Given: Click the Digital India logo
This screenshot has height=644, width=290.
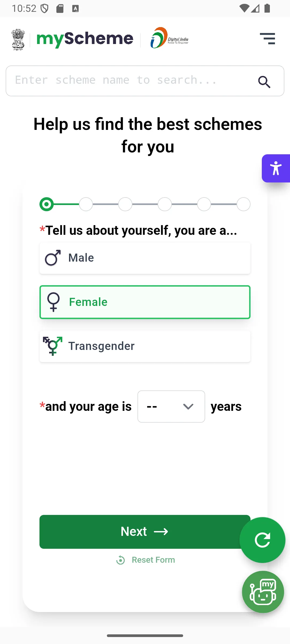Looking at the screenshot, I should (169, 38).
